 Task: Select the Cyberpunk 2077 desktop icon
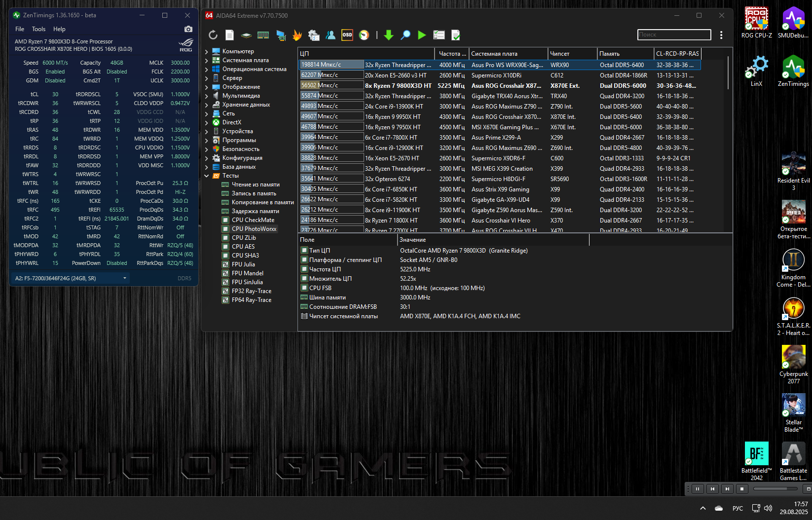[x=793, y=365]
